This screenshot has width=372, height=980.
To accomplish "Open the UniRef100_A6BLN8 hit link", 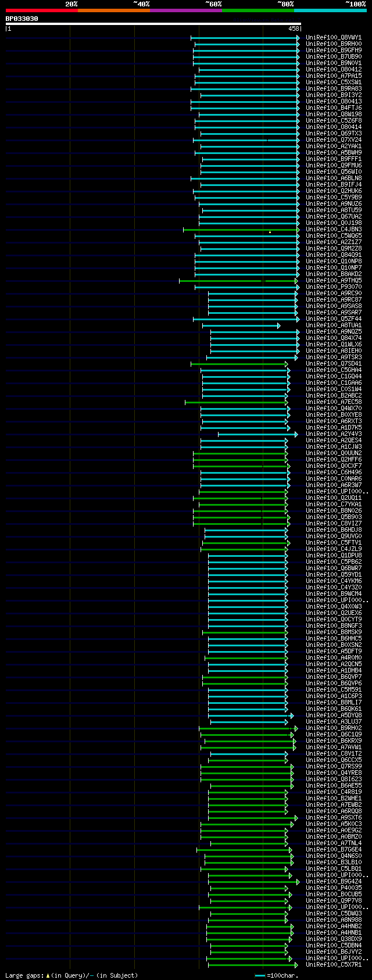I will click(x=334, y=178).
